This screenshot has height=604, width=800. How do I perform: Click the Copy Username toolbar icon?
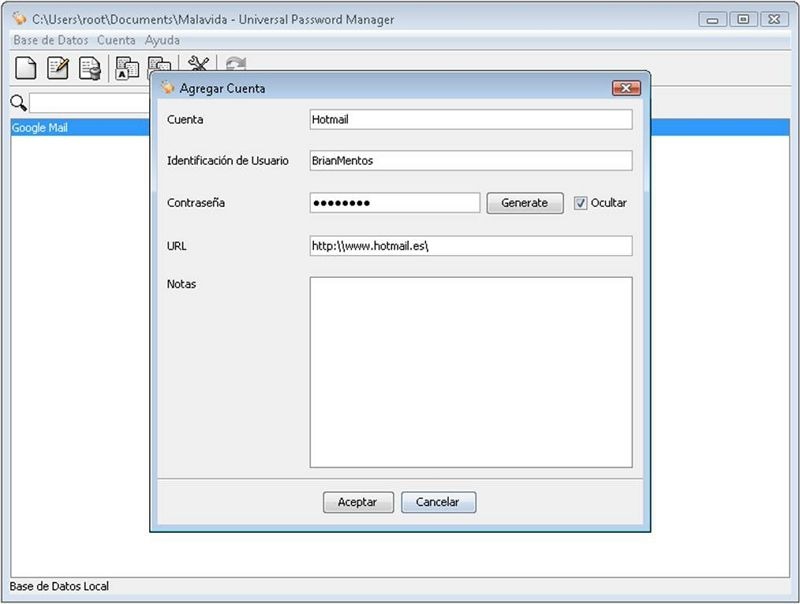[x=127, y=67]
